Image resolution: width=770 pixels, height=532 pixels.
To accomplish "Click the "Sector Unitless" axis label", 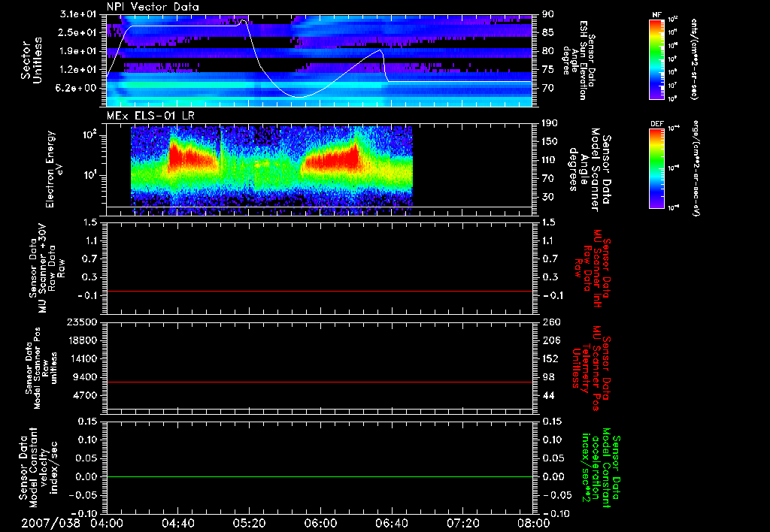I will pyautogui.click(x=32, y=60).
